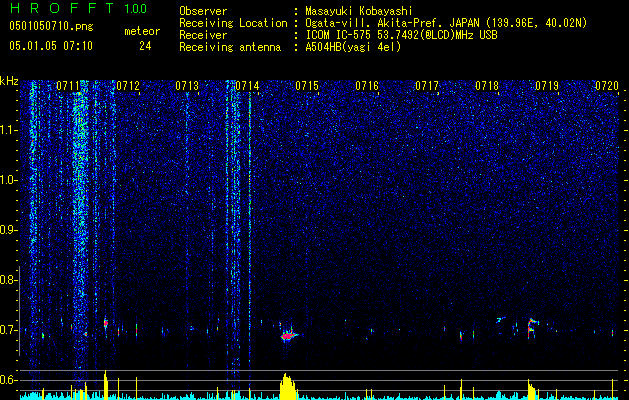629x400 pixels.
Task: Click the Receiving Location label
Action: coord(233,23)
